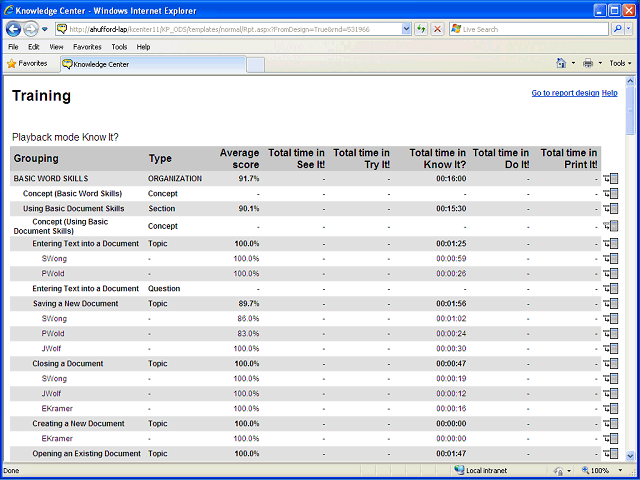Viewport: 640px width, 480px height.
Task: Click the Home icon in command bar
Action: coord(562,63)
